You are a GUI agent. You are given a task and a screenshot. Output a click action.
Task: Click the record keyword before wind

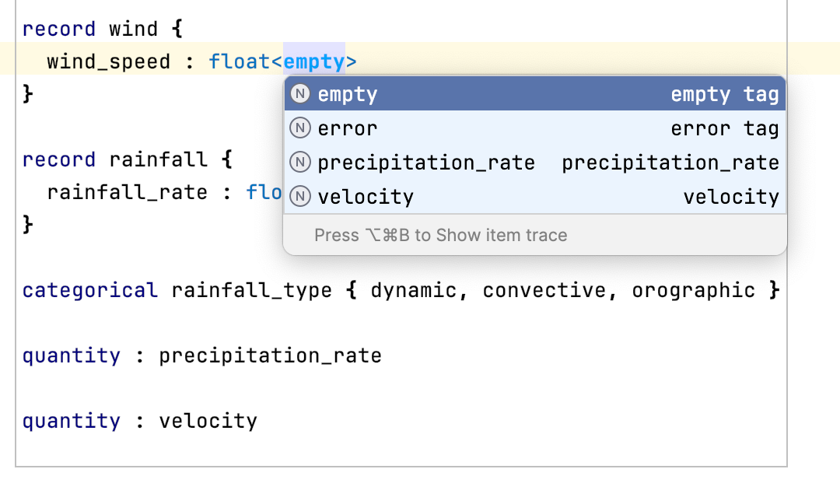pos(59,29)
